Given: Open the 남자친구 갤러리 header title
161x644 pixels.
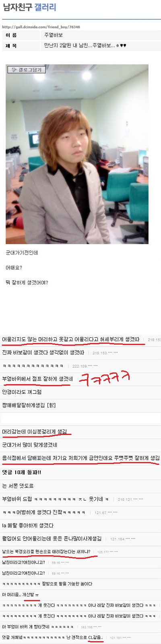Looking at the screenshot, I should coord(29,7).
